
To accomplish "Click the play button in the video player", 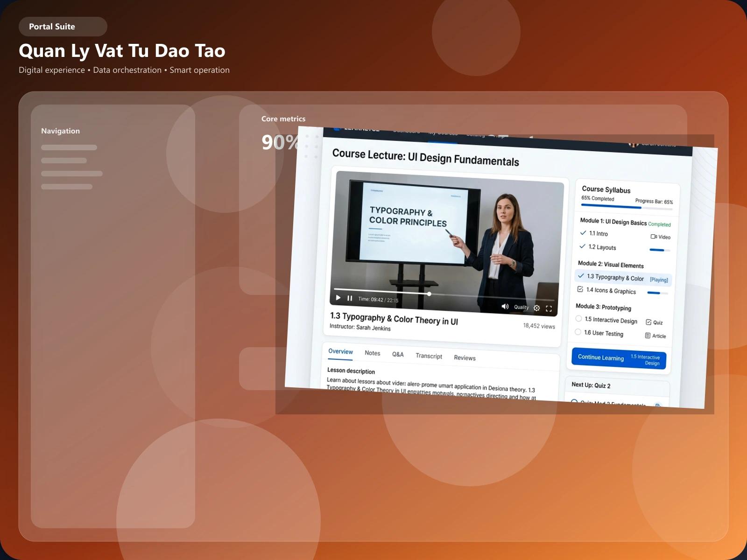I will coord(338,298).
